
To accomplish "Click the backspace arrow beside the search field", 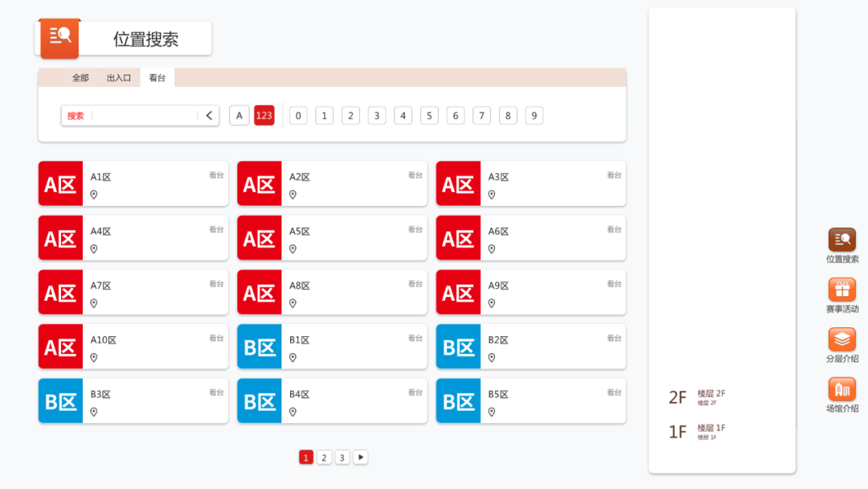I will coord(209,116).
